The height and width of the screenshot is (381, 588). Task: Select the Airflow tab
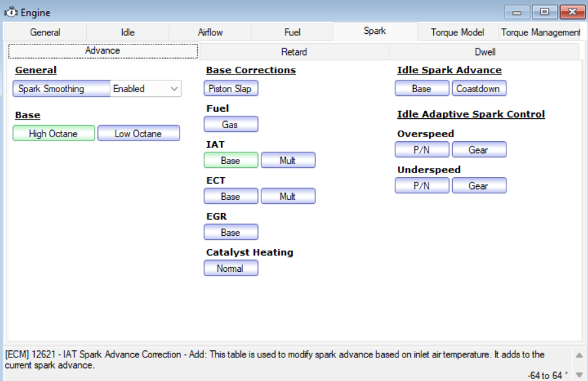(x=210, y=32)
